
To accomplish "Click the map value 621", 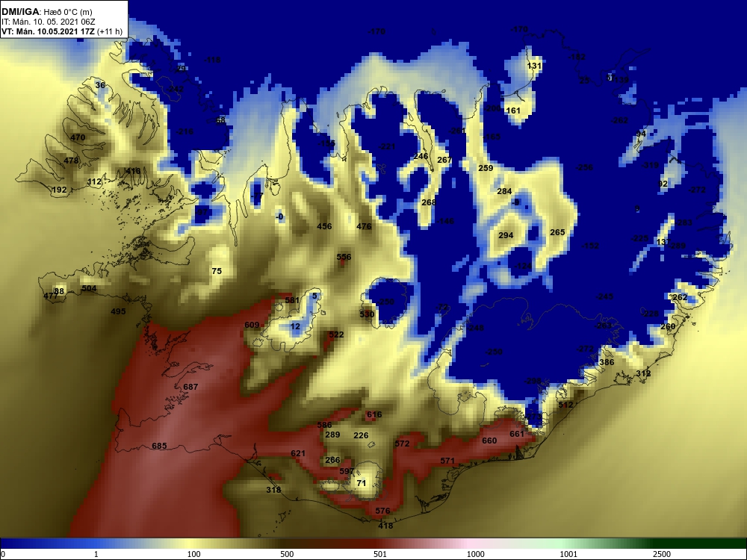I will (298, 453).
